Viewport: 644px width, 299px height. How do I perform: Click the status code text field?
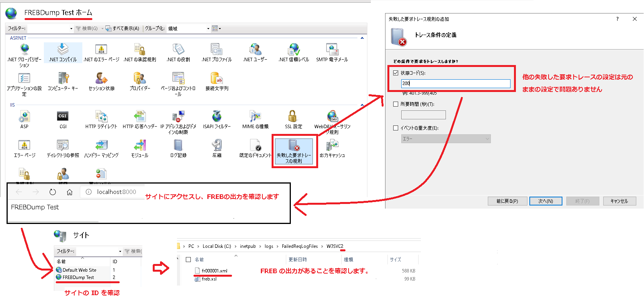coord(455,84)
